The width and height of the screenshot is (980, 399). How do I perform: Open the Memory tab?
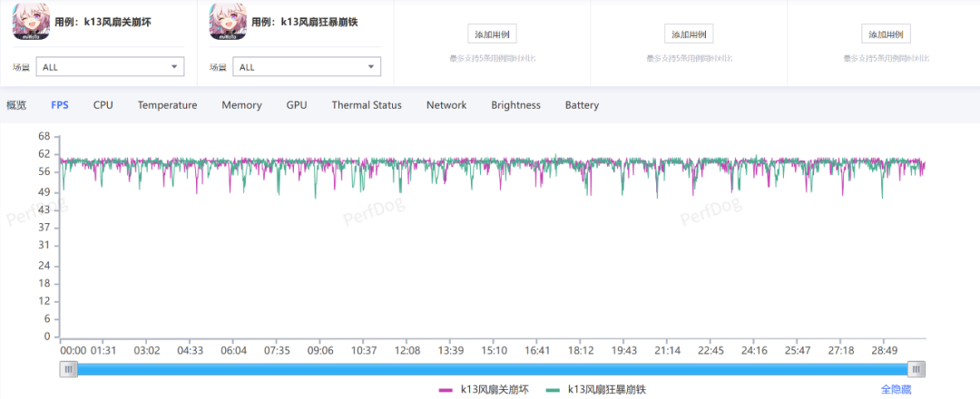pyautogui.click(x=241, y=105)
